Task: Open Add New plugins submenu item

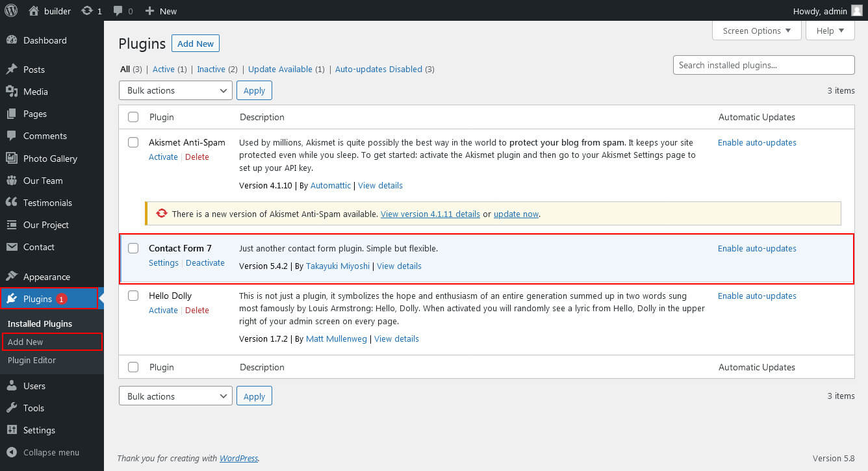Action: (25, 342)
